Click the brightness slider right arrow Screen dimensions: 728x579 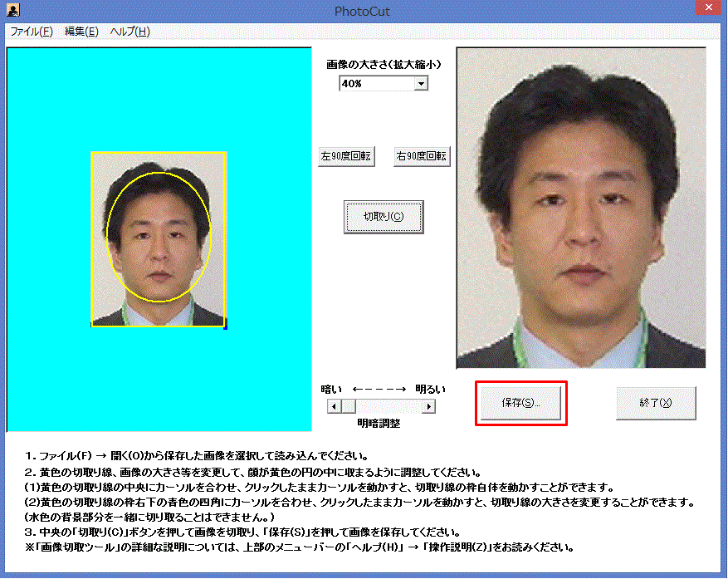[428, 406]
